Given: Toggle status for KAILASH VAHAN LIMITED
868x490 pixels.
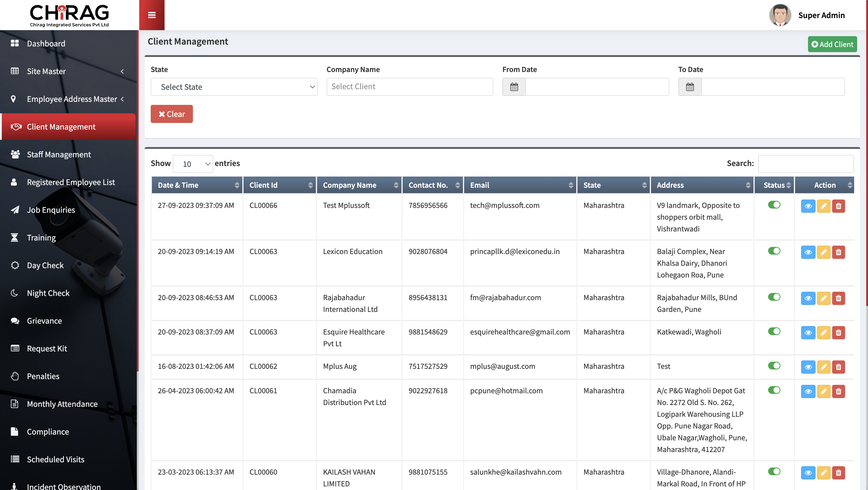Looking at the screenshot, I should 774,472.
